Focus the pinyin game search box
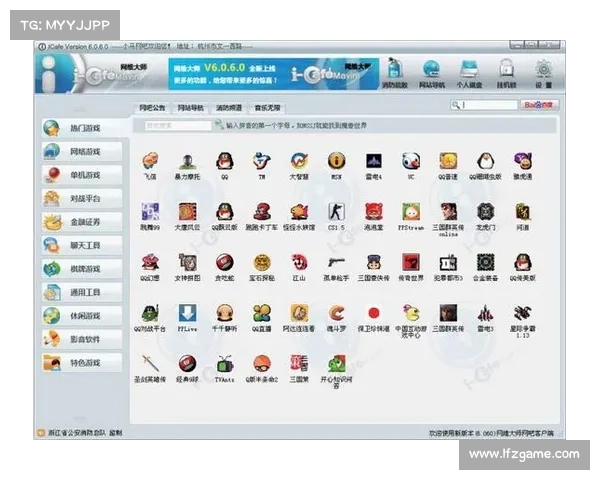 coord(178,125)
